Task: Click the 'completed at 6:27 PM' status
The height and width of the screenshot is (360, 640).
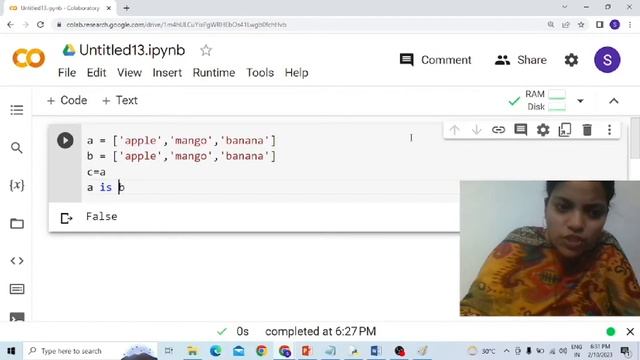Action: (x=320, y=331)
